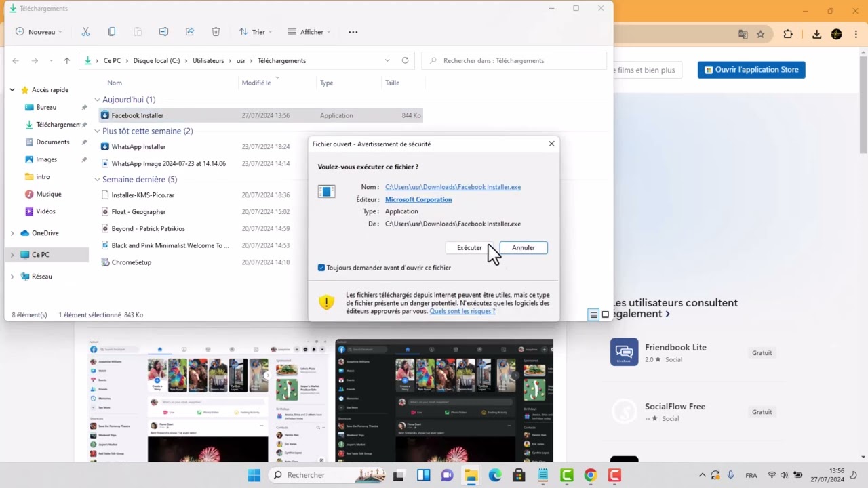
Task: Select Musique in navigation pane
Action: point(48,194)
